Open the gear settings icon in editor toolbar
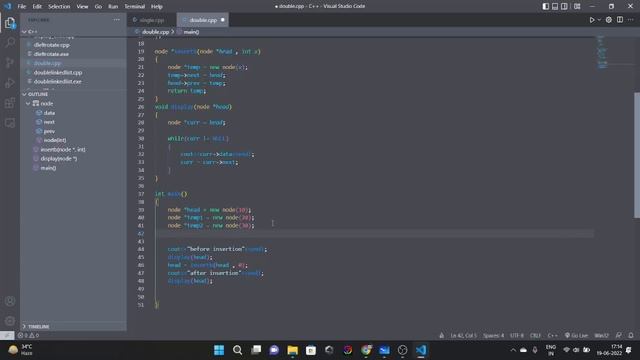The width and height of the screenshot is (640, 360). [609, 20]
